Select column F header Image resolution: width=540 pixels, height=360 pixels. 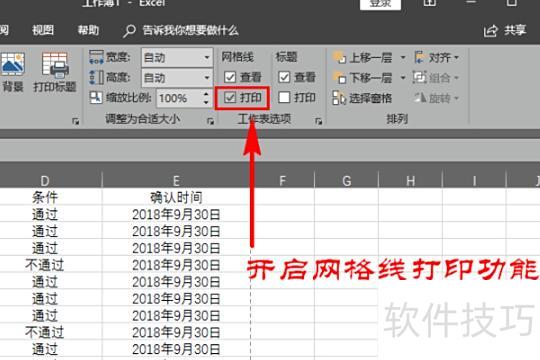282,181
